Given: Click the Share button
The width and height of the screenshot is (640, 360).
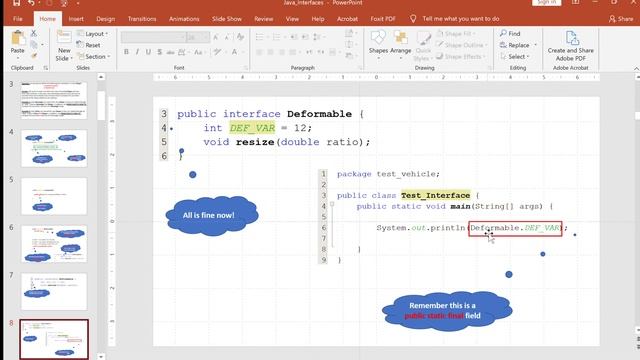Looking at the screenshot, I should tap(621, 19).
